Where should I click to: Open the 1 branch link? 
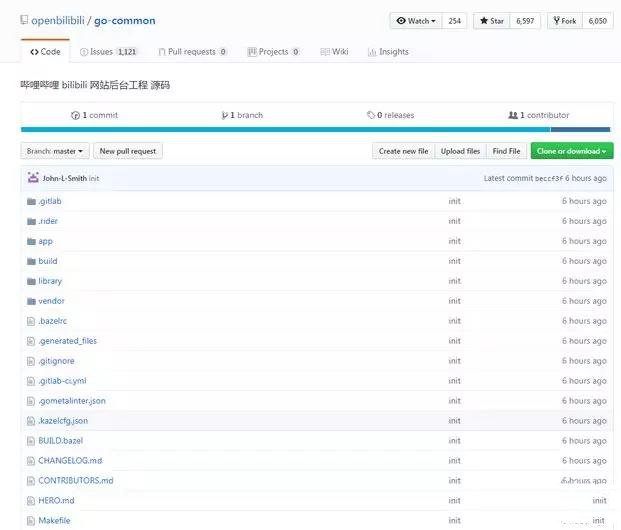[x=242, y=115]
